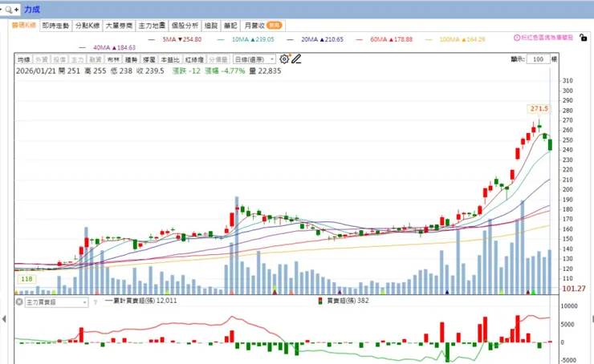The width and height of the screenshot is (594, 364).
Task: Open the chart settings gear icon
Action: pos(284,59)
